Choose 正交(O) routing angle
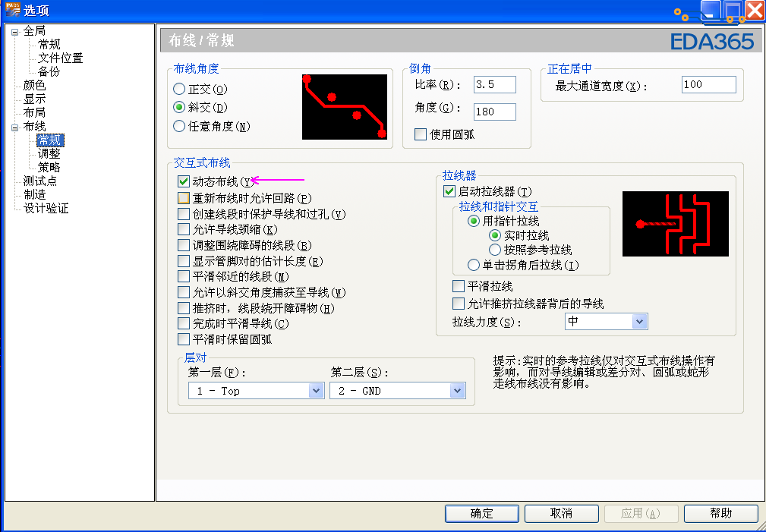This screenshot has width=766, height=532. (x=179, y=89)
